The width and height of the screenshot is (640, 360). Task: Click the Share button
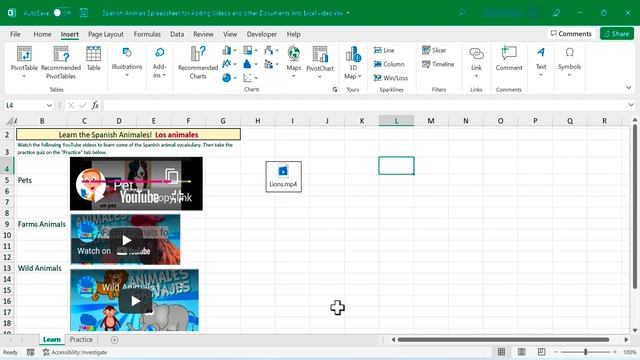[617, 33]
